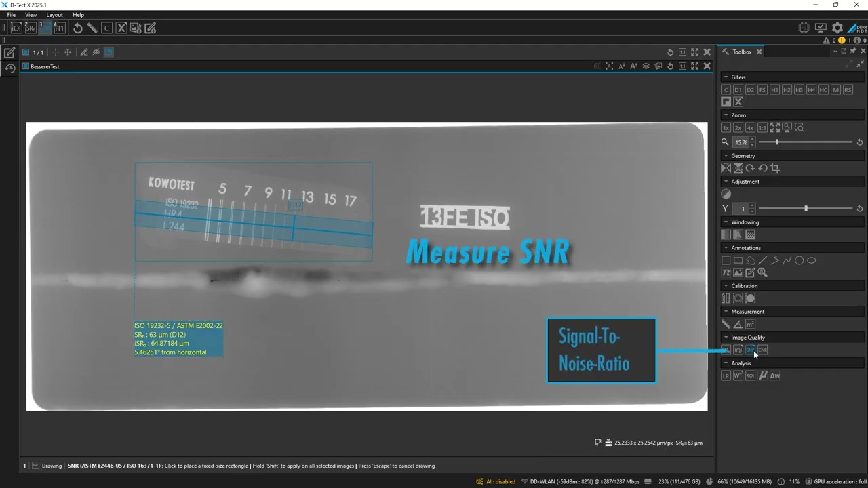This screenshot has height=488, width=868.
Task: Close the Toolbox tab
Action: click(x=759, y=52)
